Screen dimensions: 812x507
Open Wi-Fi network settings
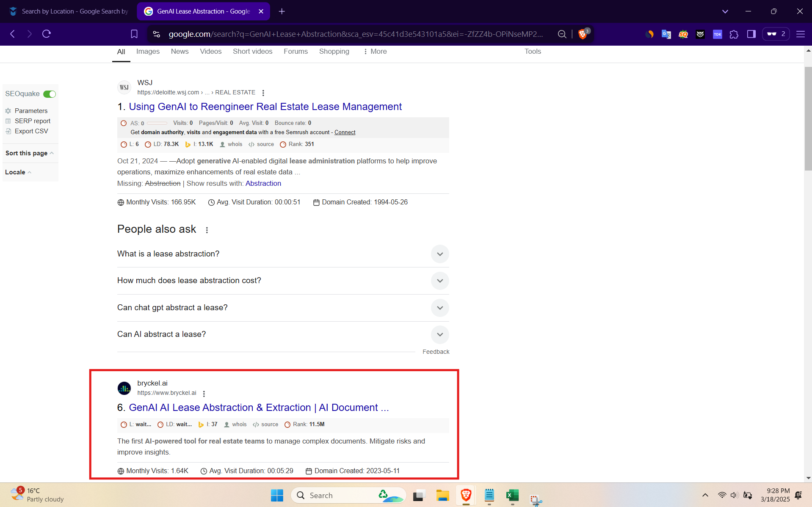pyautogui.click(x=721, y=495)
